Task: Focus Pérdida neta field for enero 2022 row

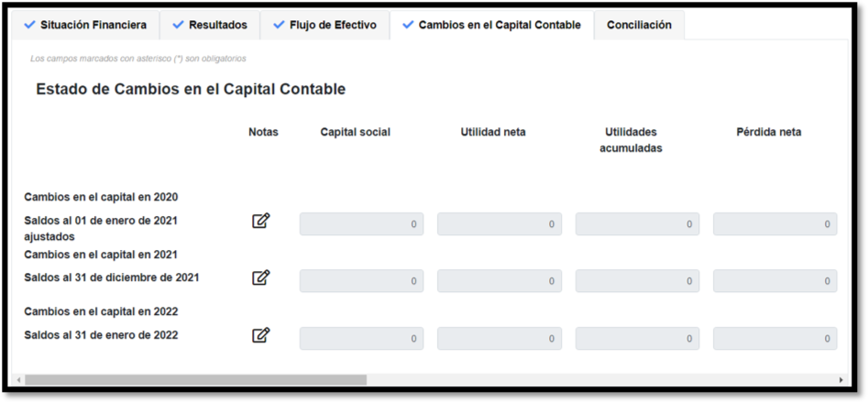Action: tap(775, 339)
